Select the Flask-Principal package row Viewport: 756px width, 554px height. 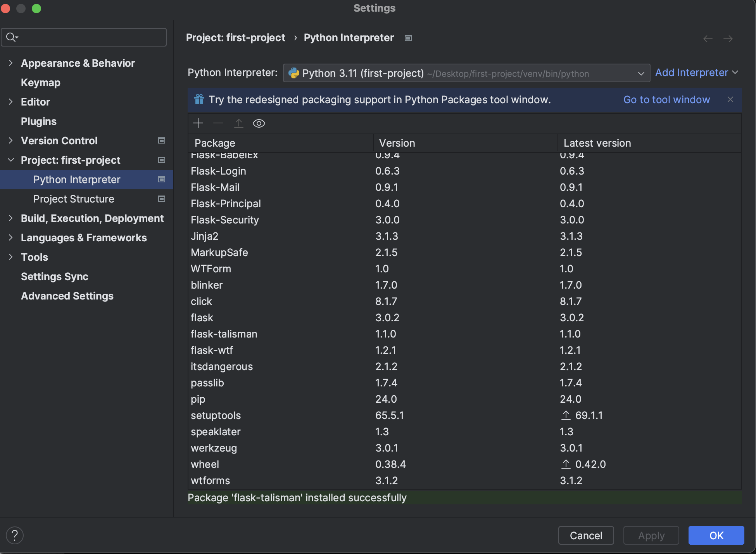point(464,203)
